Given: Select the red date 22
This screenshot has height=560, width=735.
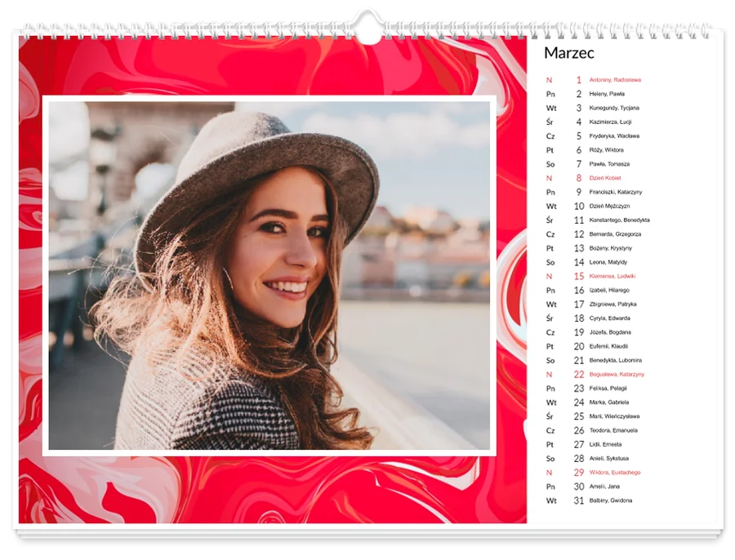Looking at the screenshot, I should coord(579,375).
